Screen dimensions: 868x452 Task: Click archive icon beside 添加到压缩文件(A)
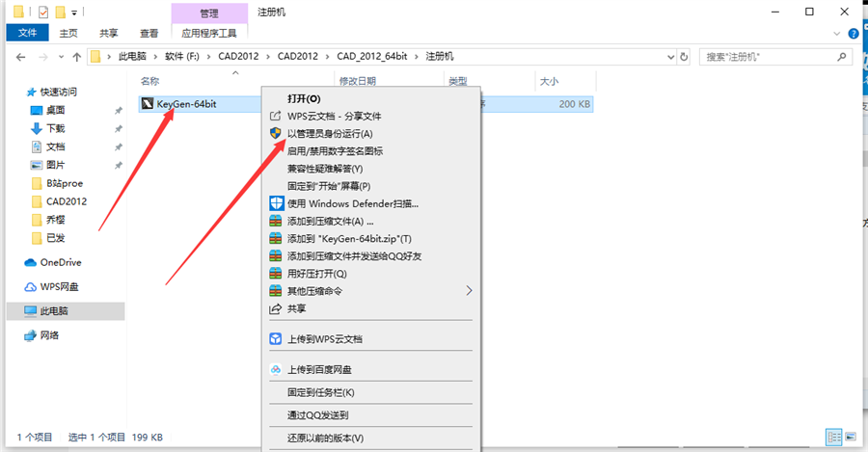(276, 221)
